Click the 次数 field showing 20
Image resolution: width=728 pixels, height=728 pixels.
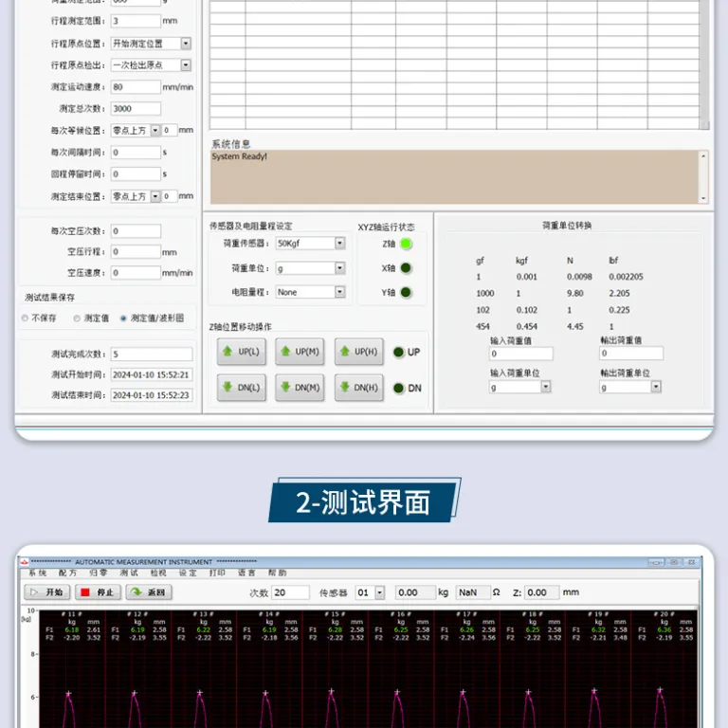point(291,592)
